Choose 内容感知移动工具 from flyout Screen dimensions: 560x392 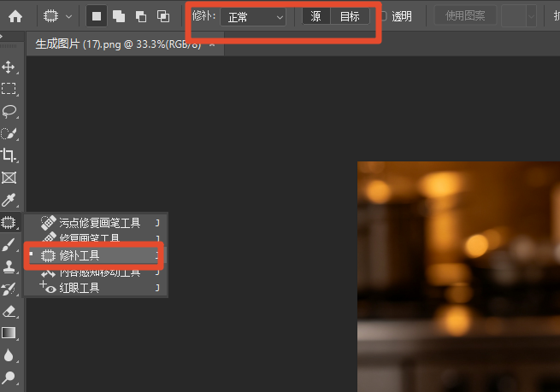click(x=96, y=273)
